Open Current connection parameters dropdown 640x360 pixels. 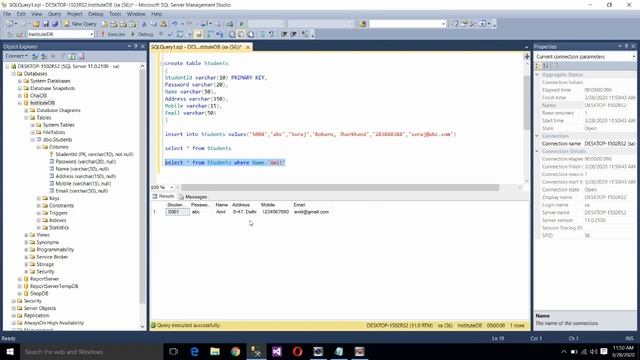point(633,57)
